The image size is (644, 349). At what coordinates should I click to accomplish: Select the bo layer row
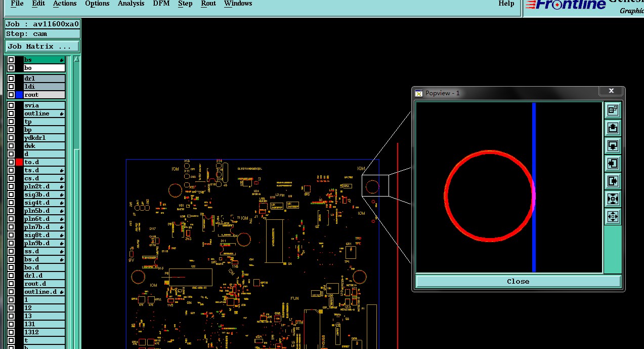point(45,68)
